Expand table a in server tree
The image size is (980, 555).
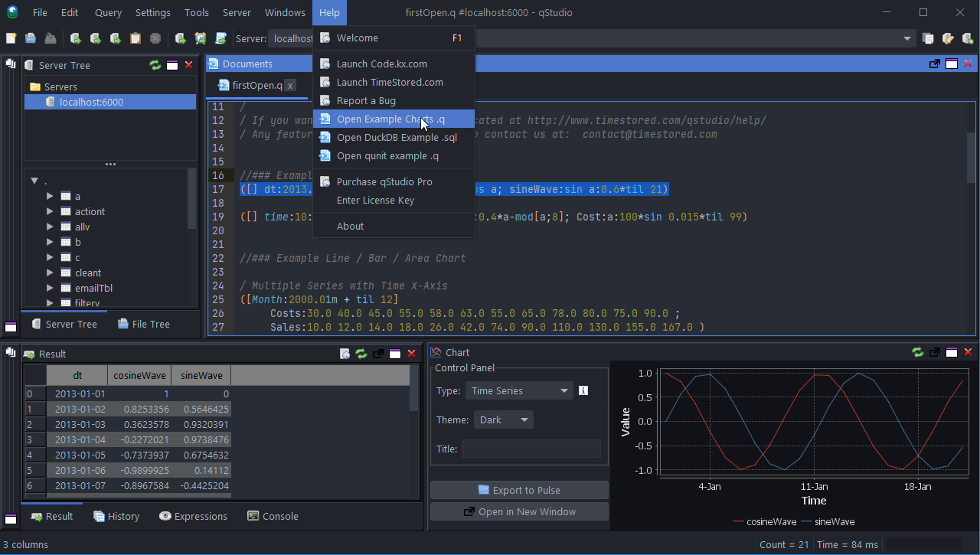(x=50, y=196)
